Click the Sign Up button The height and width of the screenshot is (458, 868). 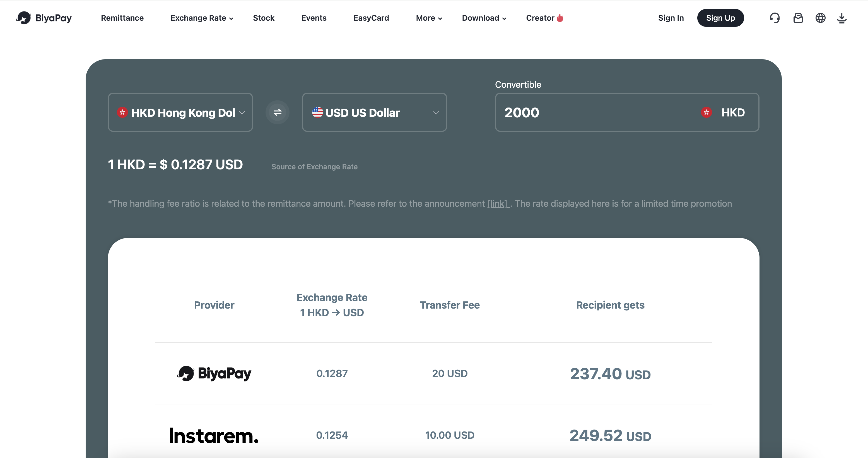pos(720,18)
